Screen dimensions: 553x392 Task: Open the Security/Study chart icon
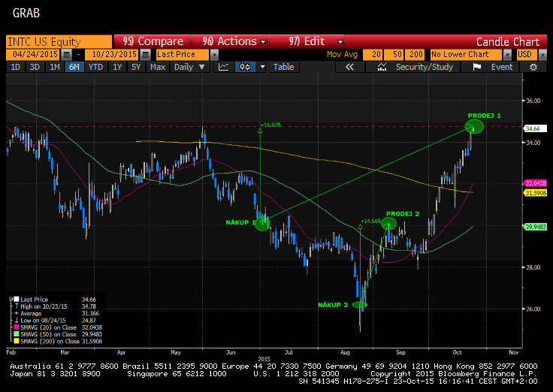(382, 67)
